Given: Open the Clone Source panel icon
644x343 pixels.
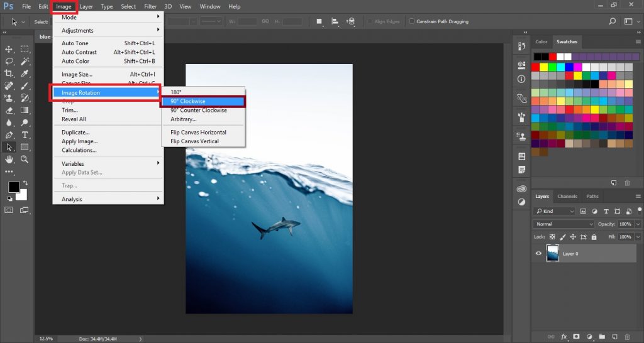Looking at the screenshot, I should click(521, 136).
